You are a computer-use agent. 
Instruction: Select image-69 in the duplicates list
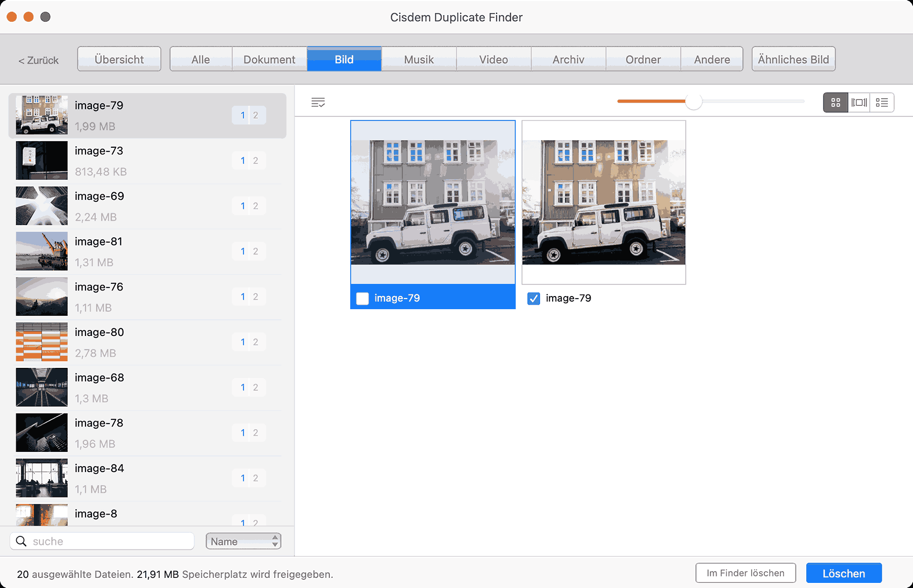click(147, 206)
